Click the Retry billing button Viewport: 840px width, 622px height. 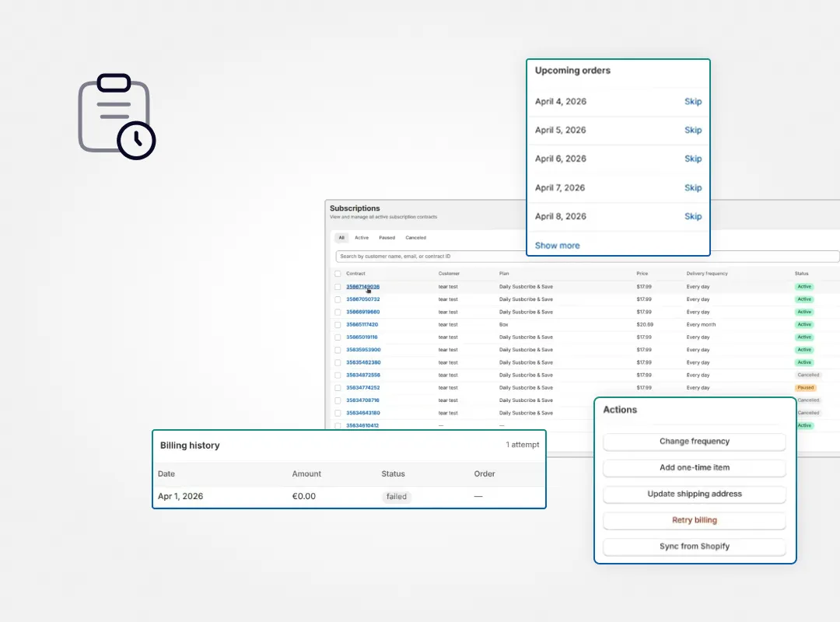[x=695, y=520]
